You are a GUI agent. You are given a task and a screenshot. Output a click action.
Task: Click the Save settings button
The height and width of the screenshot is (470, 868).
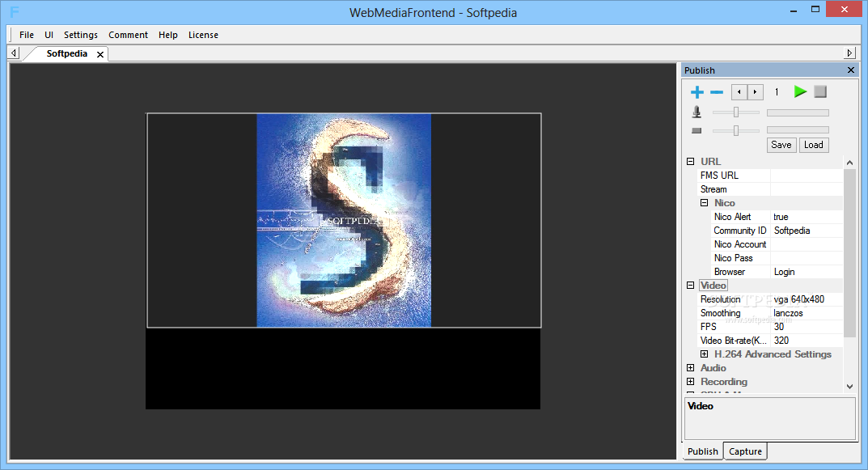coord(781,145)
